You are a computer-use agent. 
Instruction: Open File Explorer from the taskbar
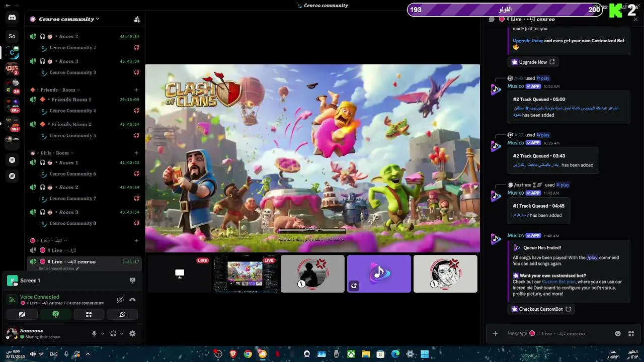[x=366, y=354]
